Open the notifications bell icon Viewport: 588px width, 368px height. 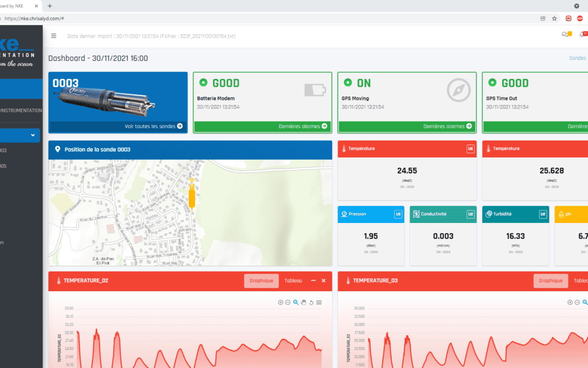[x=583, y=34]
